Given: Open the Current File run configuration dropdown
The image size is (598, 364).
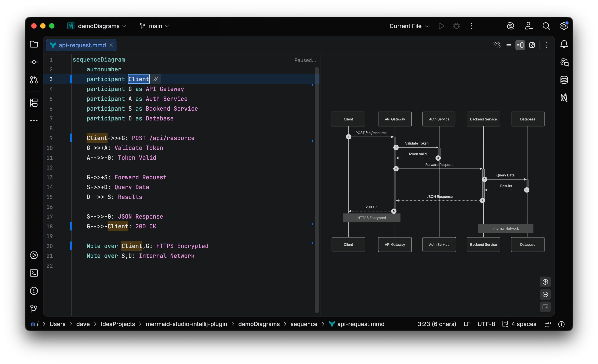Looking at the screenshot, I should point(409,26).
